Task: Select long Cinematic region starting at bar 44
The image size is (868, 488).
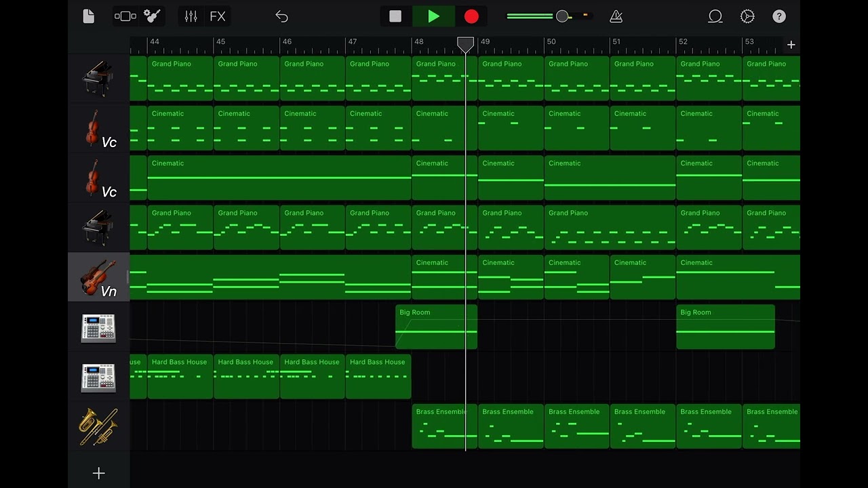Action: pos(279,178)
